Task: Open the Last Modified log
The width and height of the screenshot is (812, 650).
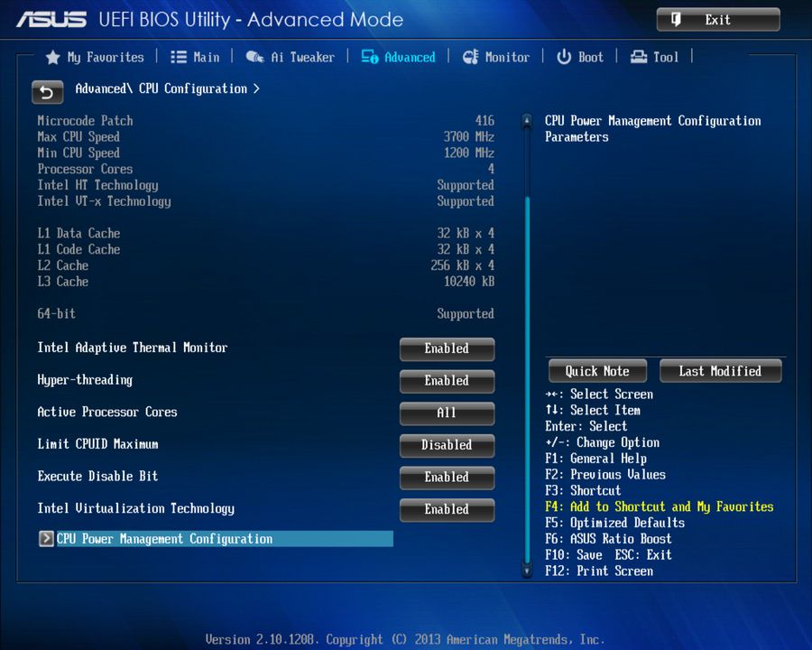Action: [x=720, y=370]
